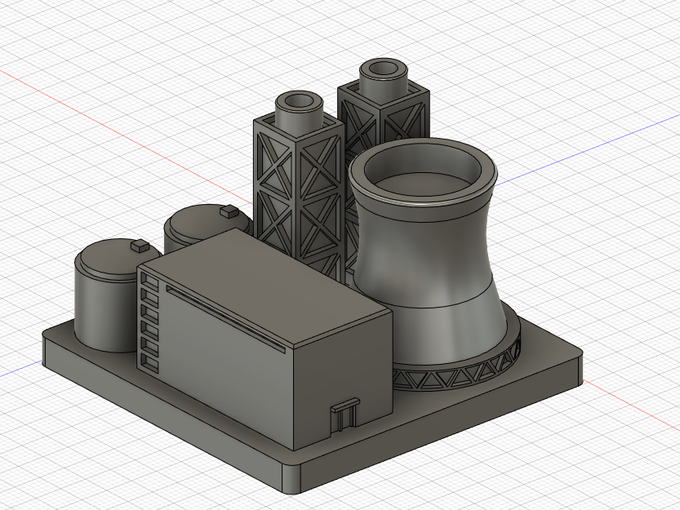Click the doorway on the main building
Image resolution: width=680 pixels, height=510 pixels.
tap(344, 415)
